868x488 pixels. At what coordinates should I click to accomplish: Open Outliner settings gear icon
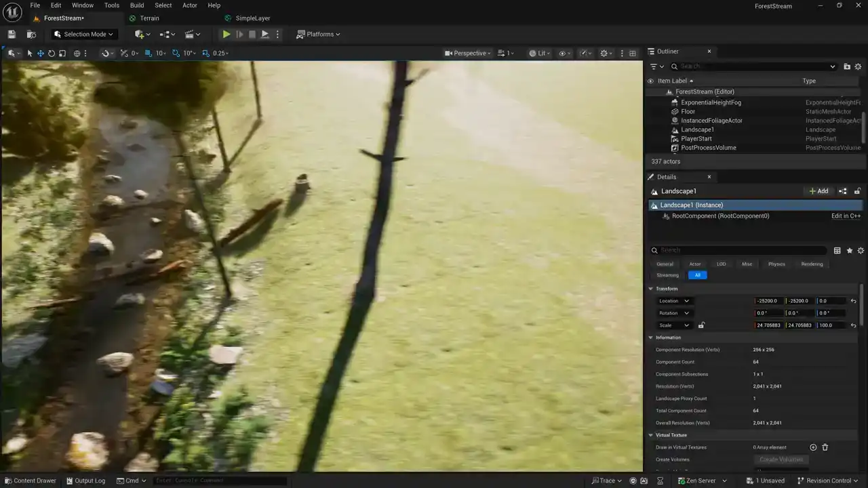click(858, 66)
